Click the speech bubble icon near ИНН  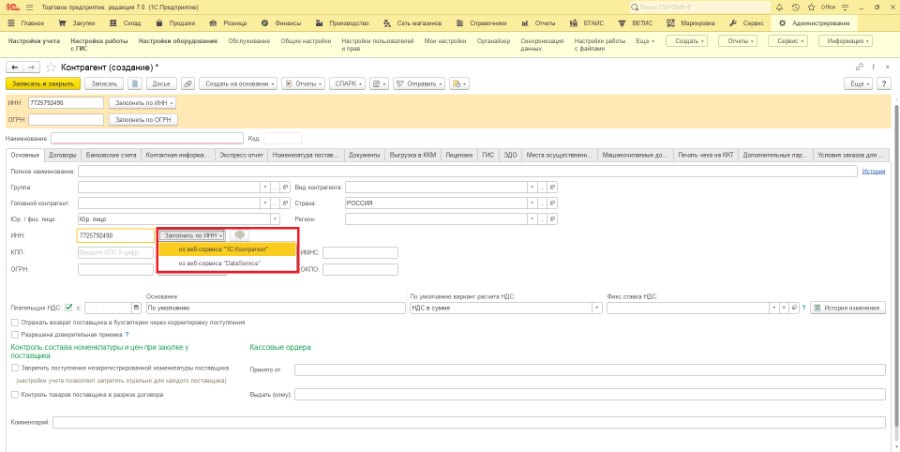tap(239, 235)
